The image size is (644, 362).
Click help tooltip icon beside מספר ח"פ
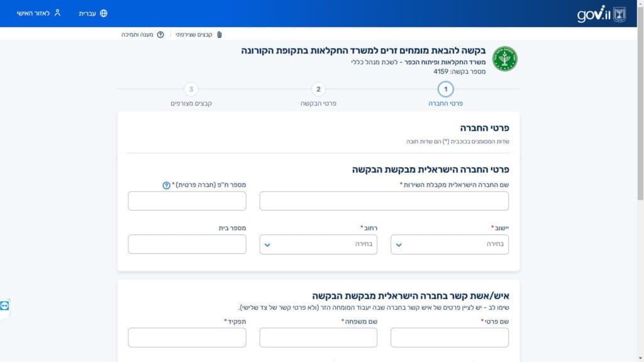(x=166, y=185)
